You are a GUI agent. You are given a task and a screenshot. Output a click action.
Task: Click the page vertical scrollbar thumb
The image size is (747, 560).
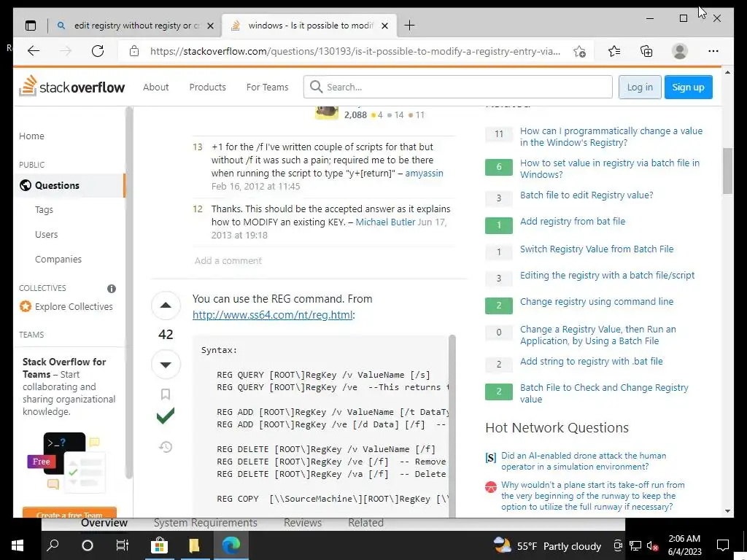coord(727,171)
